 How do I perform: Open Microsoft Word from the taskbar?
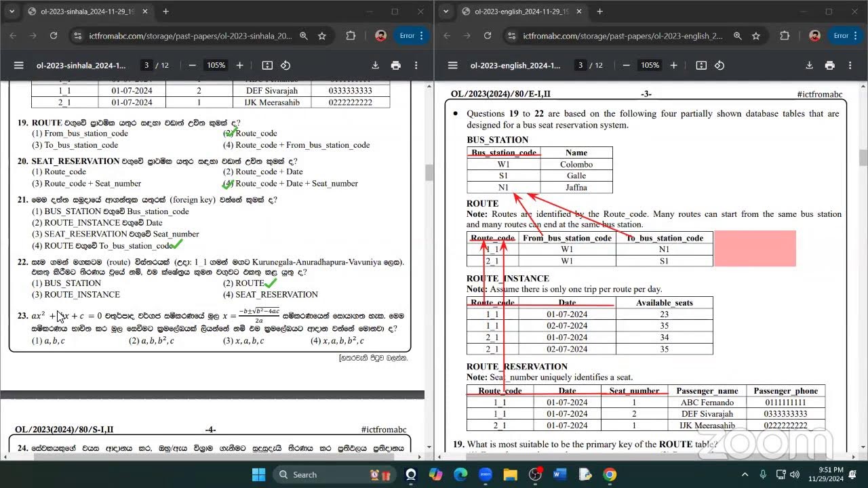tap(559, 474)
